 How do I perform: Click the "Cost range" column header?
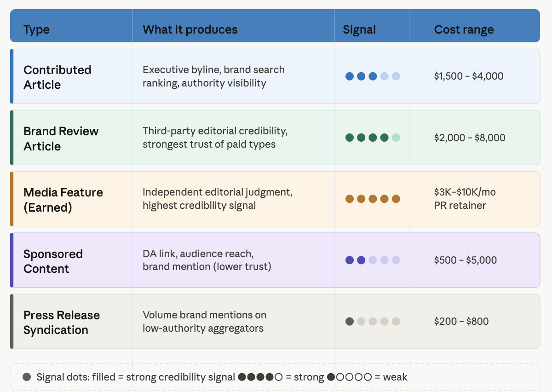point(464,30)
